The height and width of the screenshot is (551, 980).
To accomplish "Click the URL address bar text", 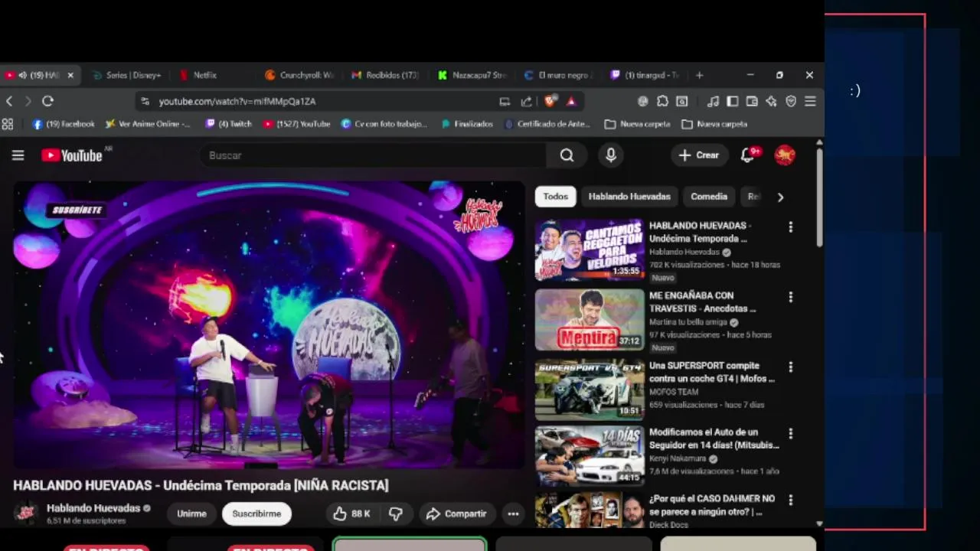I will (237, 101).
